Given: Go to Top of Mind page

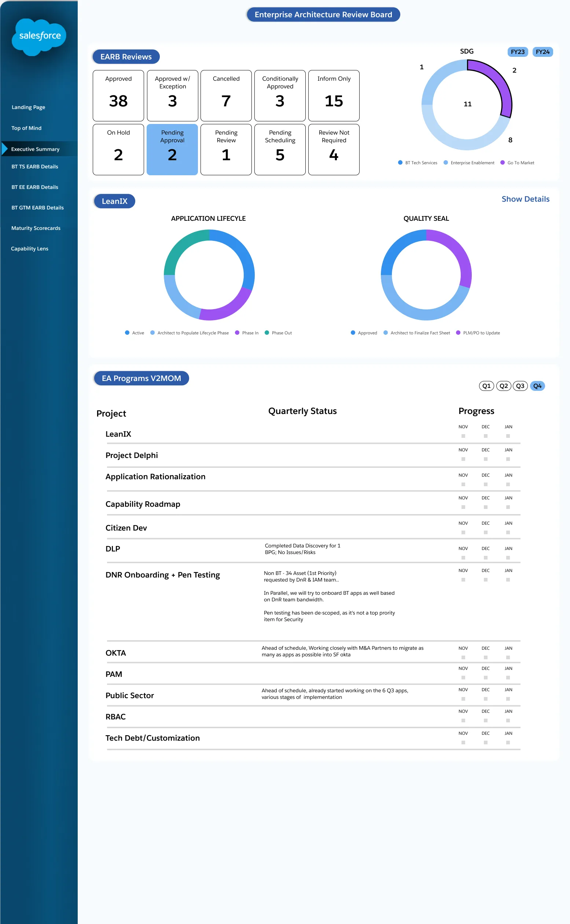Looking at the screenshot, I should point(26,128).
